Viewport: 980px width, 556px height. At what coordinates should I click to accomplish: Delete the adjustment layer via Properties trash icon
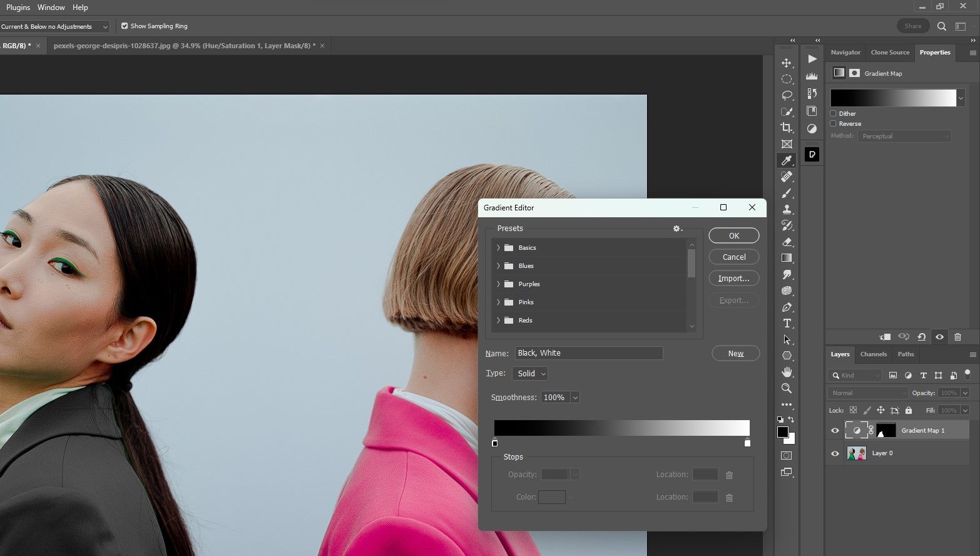(957, 337)
